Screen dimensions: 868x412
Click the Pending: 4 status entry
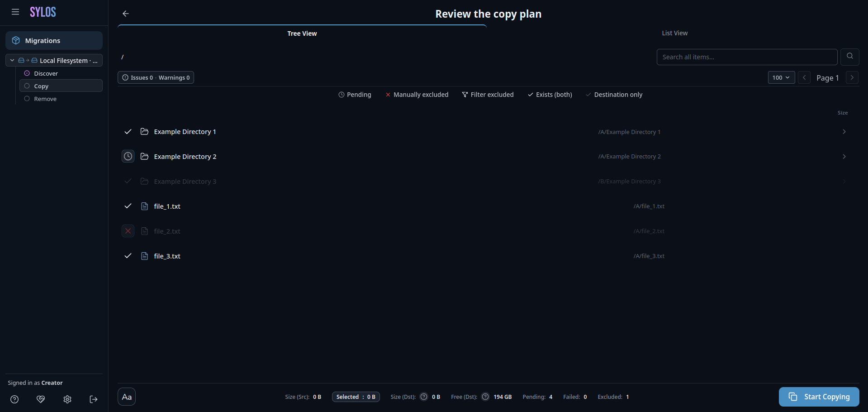[x=537, y=397]
